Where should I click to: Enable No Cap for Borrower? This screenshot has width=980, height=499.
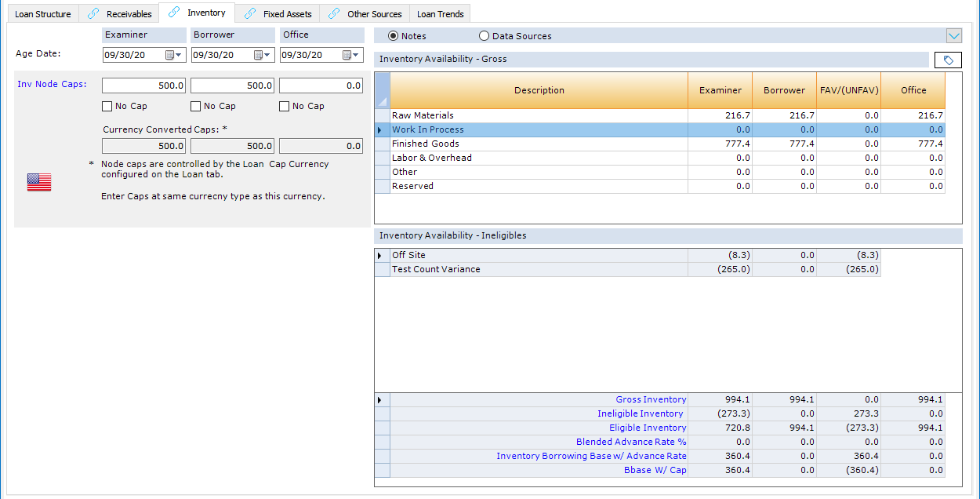(196, 106)
